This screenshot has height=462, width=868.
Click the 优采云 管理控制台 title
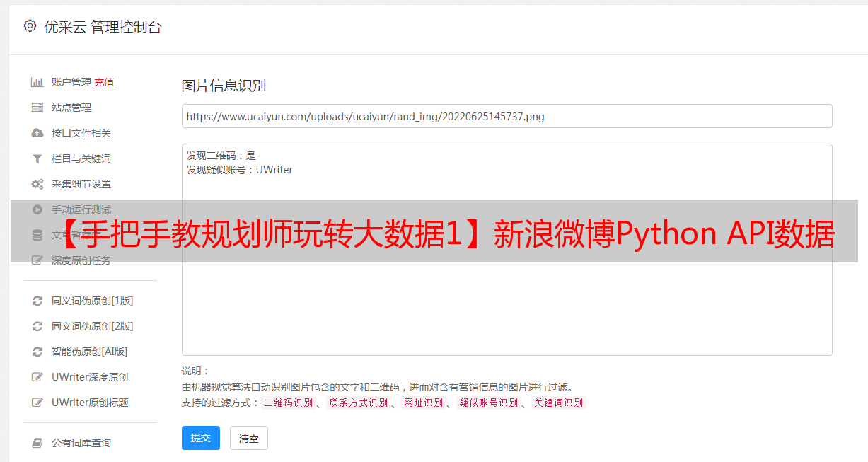(103, 27)
